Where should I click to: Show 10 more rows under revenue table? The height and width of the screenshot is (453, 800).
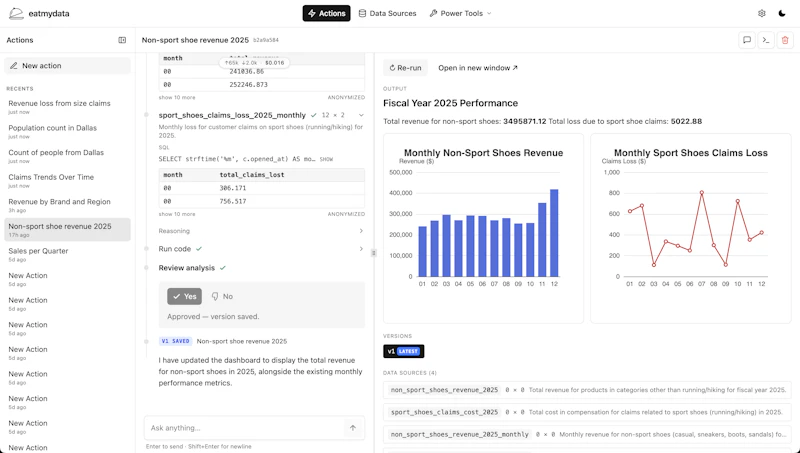click(x=177, y=97)
